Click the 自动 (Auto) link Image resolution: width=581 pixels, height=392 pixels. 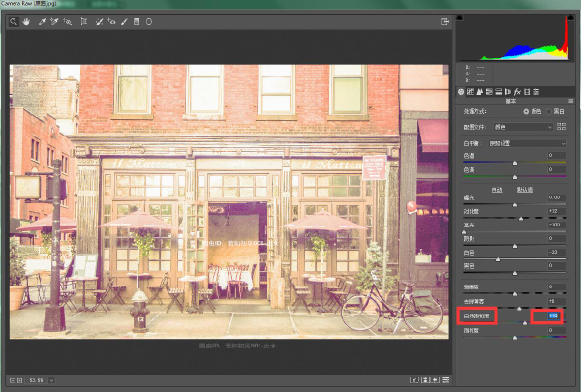pyautogui.click(x=497, y=189)
